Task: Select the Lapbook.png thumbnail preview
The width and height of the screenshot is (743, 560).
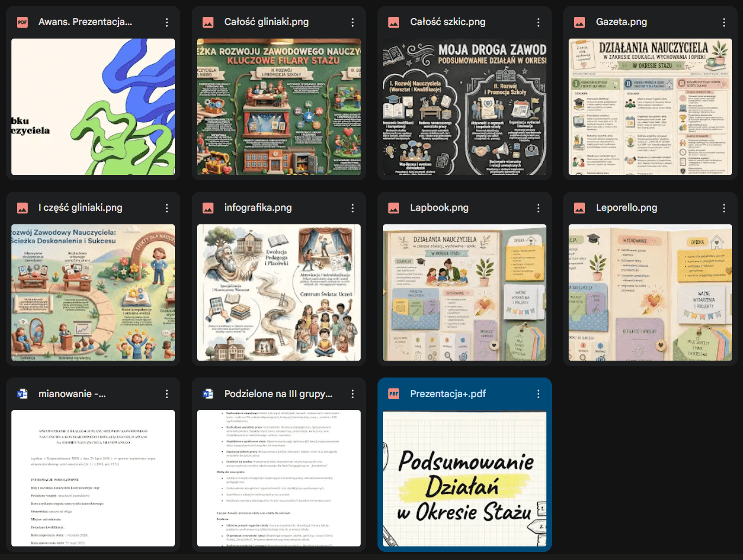Action: [464, 292]
